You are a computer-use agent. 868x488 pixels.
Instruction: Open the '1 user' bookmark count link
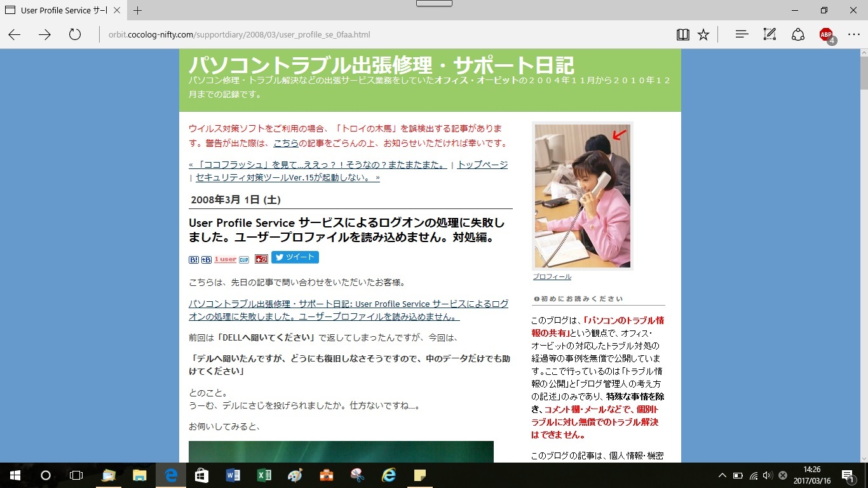[225, 259]
